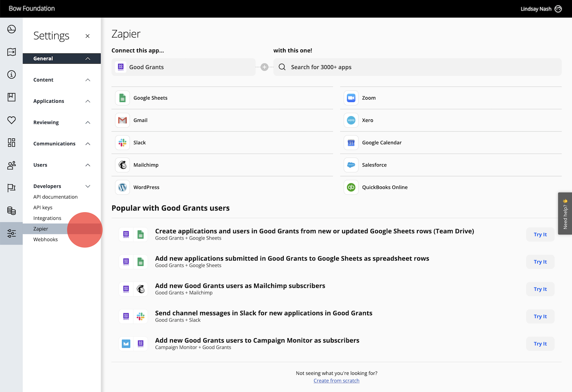Click the Search for 3000+ apps field
The width and height of the screenshot is (572, 392).
(x=417, y=67)
